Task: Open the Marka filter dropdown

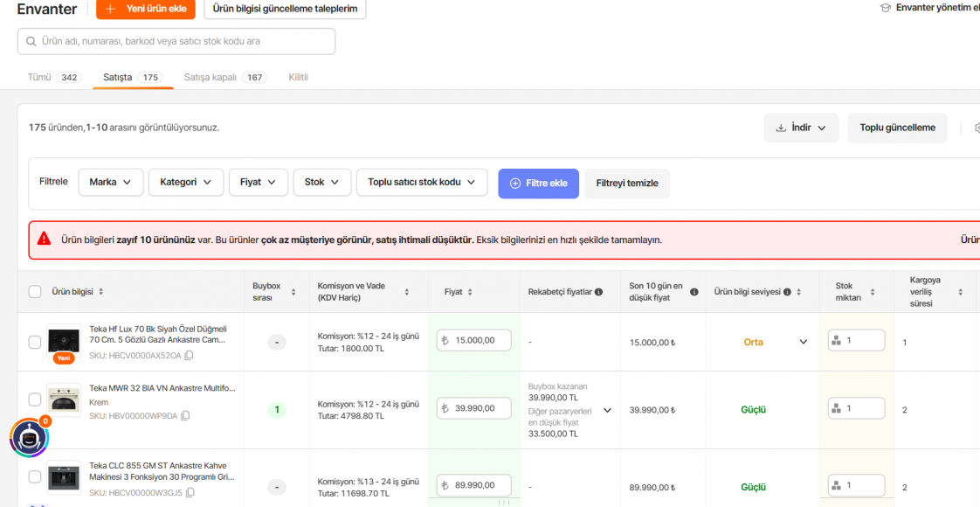Action: tap(110, 183)
